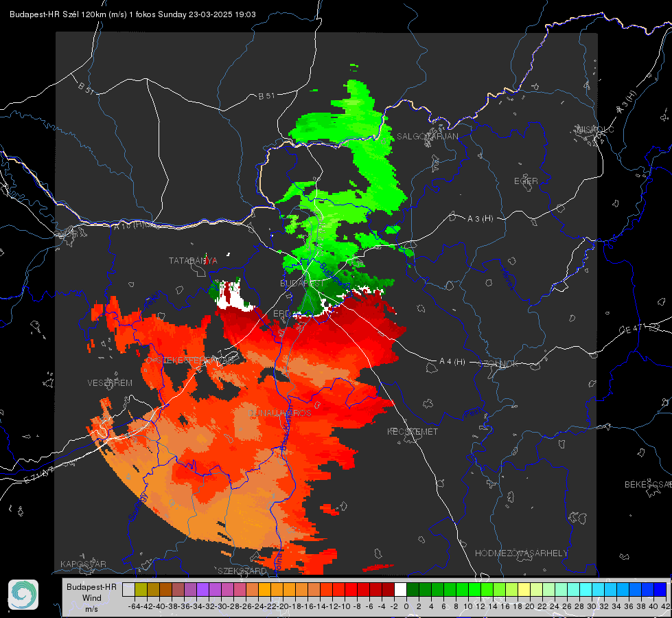Click the 'Budapest-HR Wind m/s' legend title
The image size is (672, 618).
pos(92,598)
